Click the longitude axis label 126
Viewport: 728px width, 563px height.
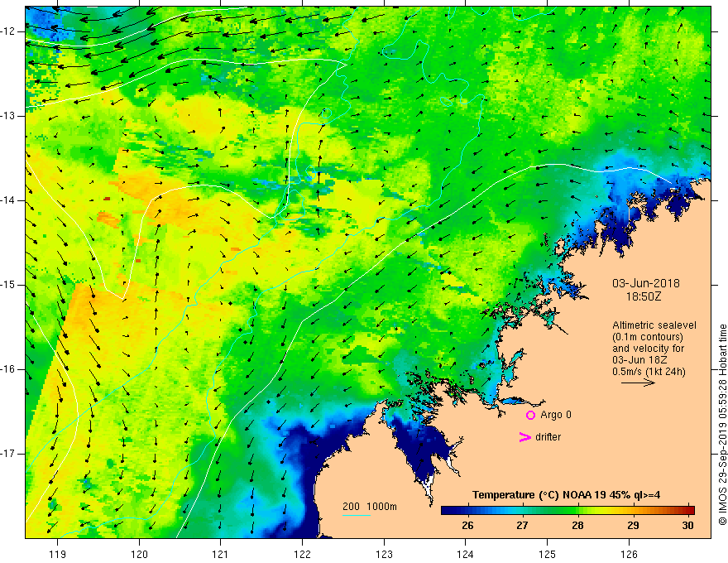tap(629, 554)
